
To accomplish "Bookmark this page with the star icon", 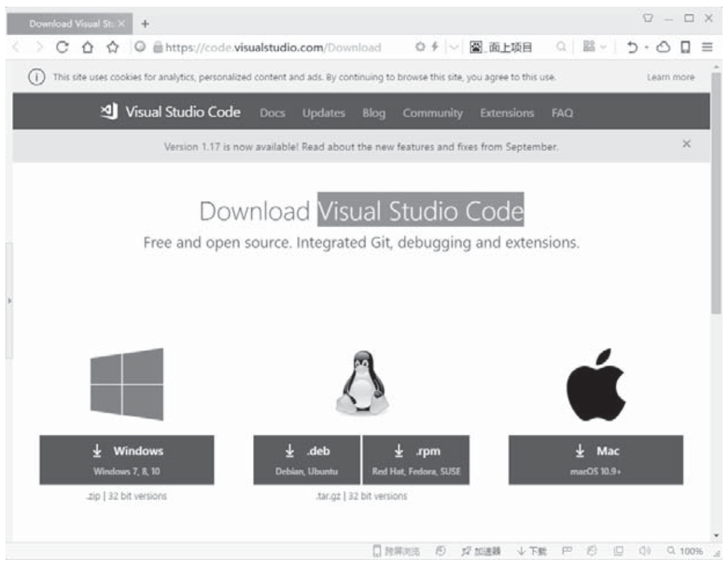I will coord(112,48).
